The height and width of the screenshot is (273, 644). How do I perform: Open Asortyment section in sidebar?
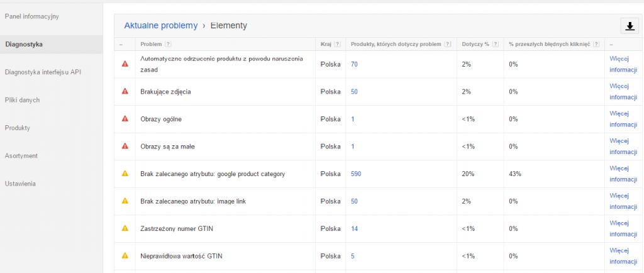[21, 156]
